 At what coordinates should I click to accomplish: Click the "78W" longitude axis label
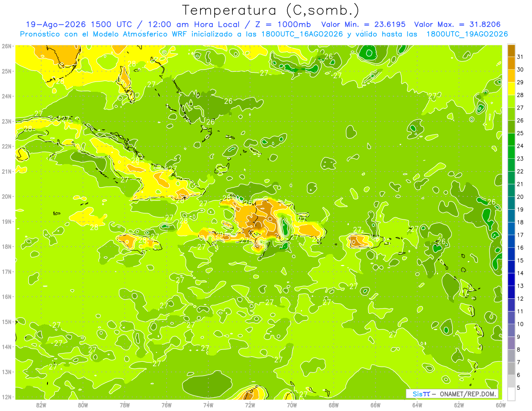click(125, 405)
